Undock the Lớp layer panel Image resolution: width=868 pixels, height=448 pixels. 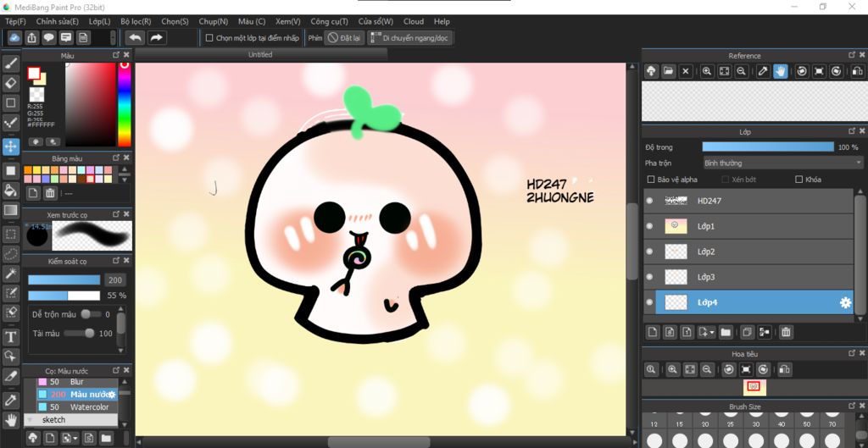coord(852,131)
